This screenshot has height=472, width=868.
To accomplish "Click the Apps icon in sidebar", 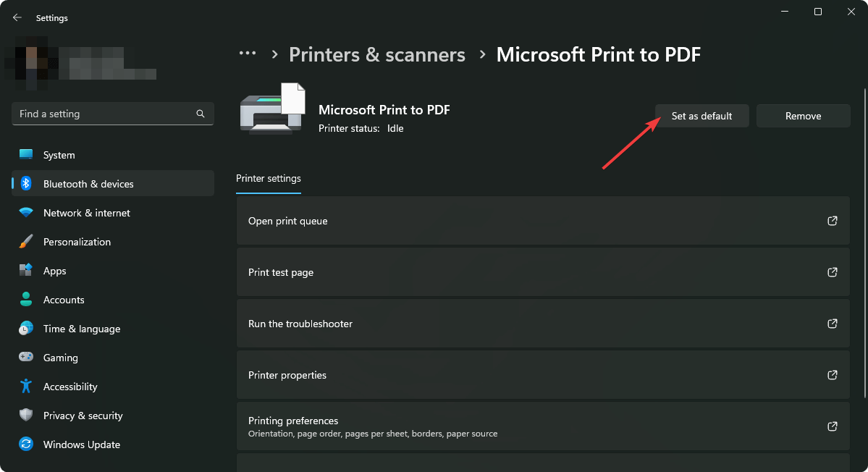I will [26, 270].
